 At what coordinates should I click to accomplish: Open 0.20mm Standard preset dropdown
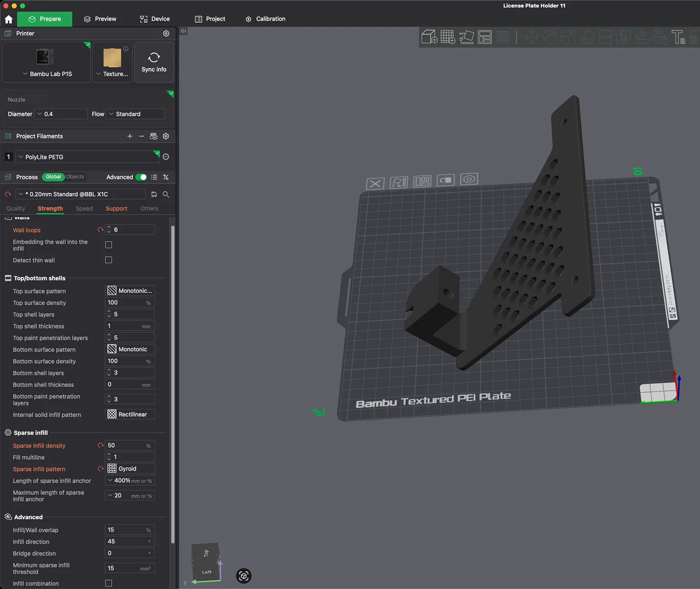point(81,194)
